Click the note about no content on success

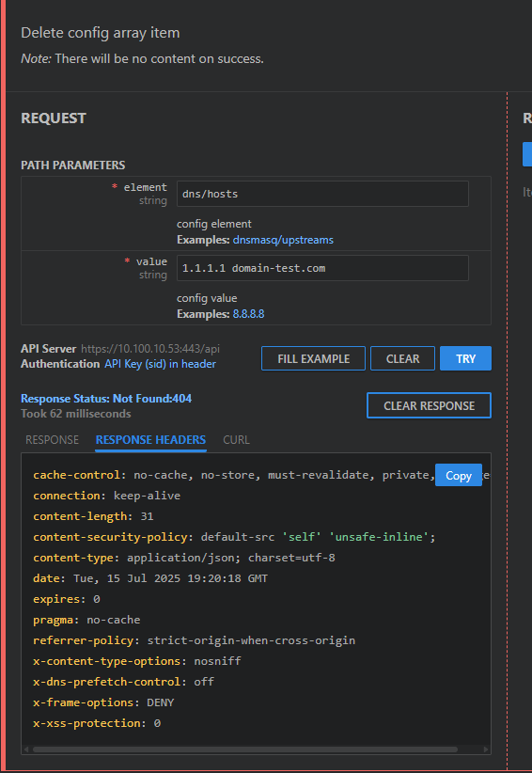(142, 58)
